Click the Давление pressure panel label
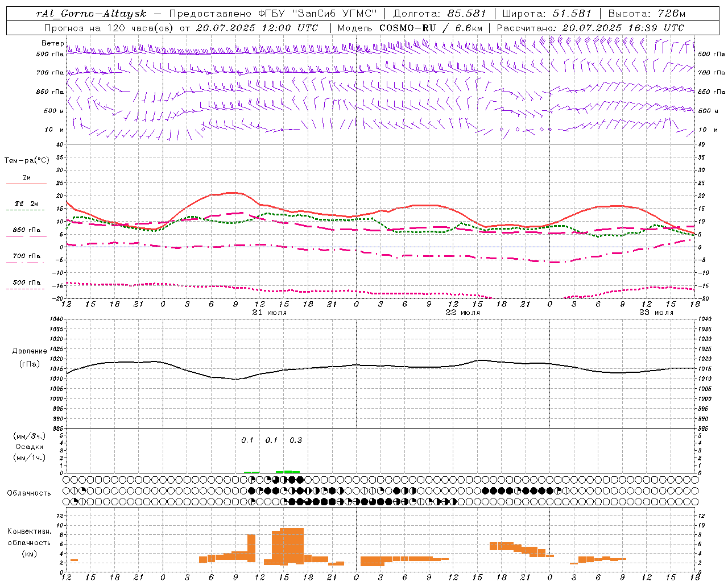 click(x=30, y=351)
